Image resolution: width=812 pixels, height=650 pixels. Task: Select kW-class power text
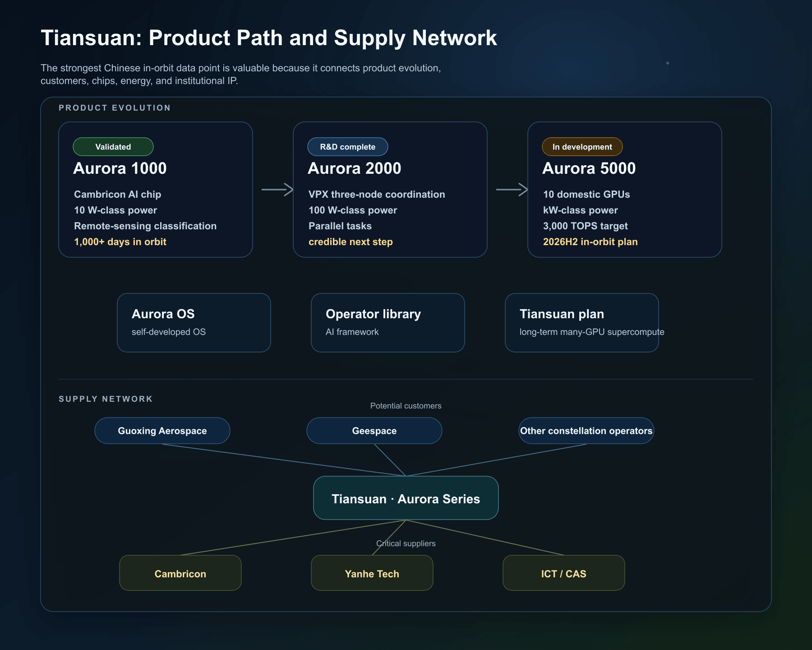click(581, 210)
